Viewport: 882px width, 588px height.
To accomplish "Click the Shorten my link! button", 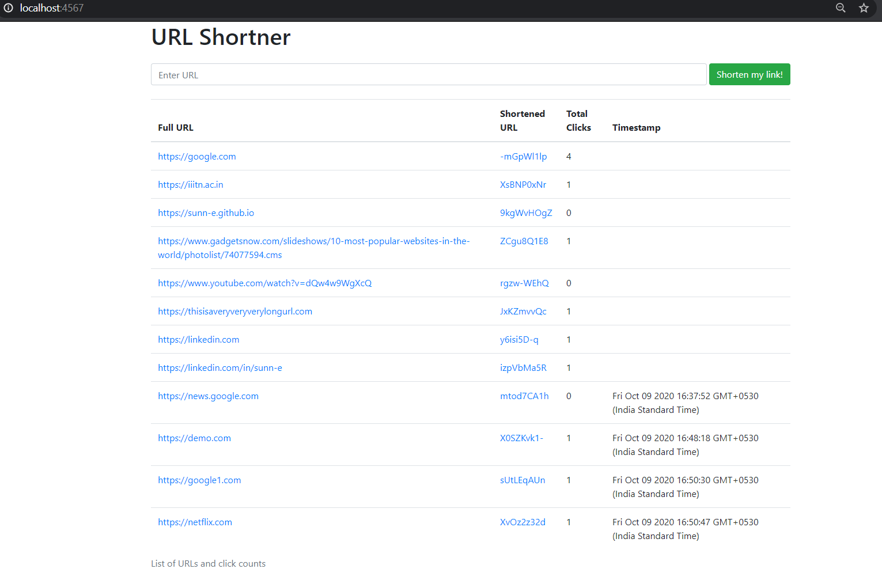I will pyautogui.click(x=749, y=74).
